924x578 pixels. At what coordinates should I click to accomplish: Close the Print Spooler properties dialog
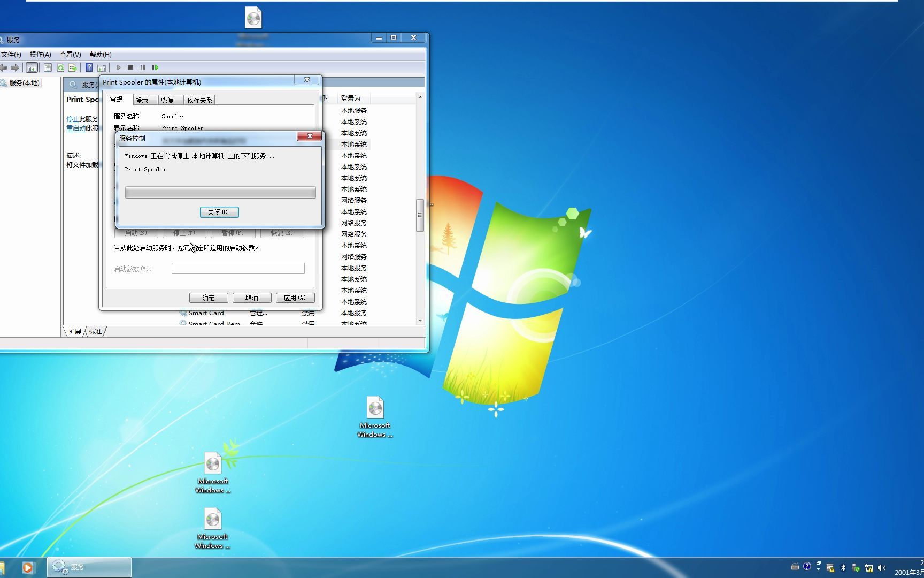click(307, 80)
